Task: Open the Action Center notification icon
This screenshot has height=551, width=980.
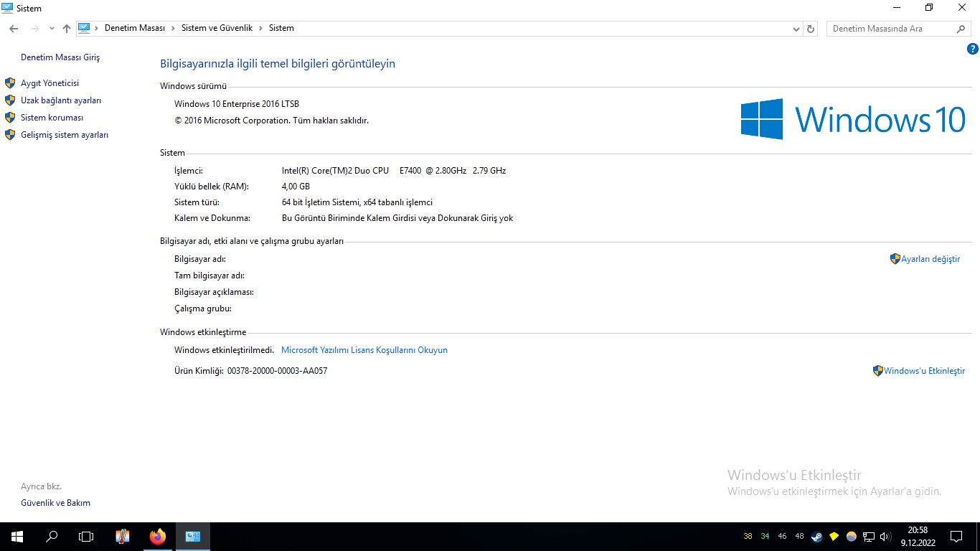Action: tap(956, 537)
